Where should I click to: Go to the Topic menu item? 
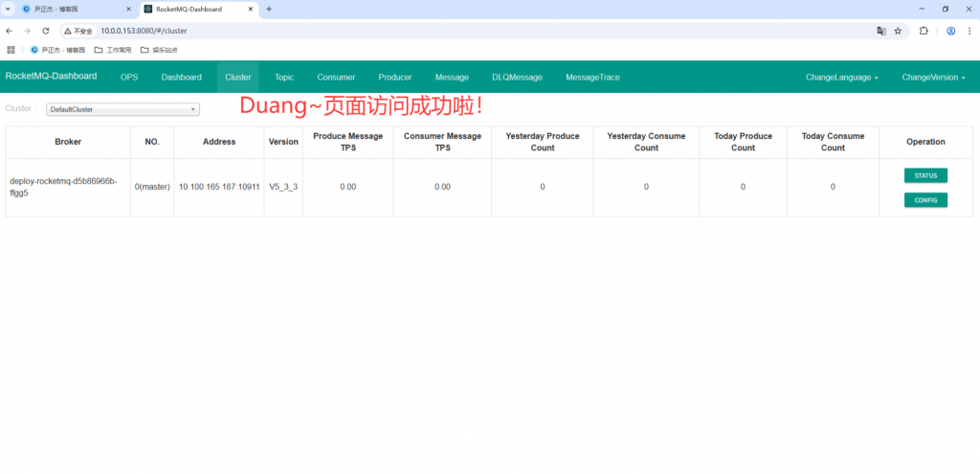(283, 77)
